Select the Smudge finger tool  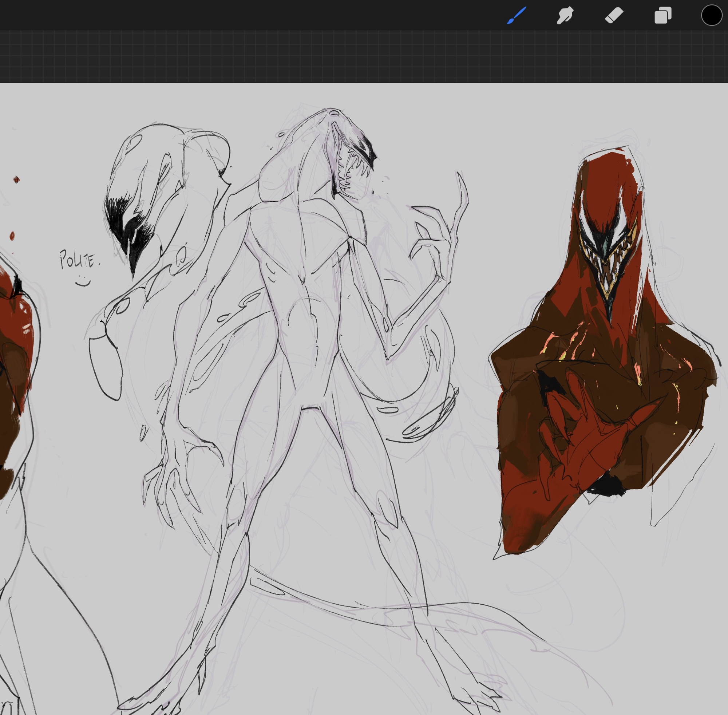coord(565,16)
